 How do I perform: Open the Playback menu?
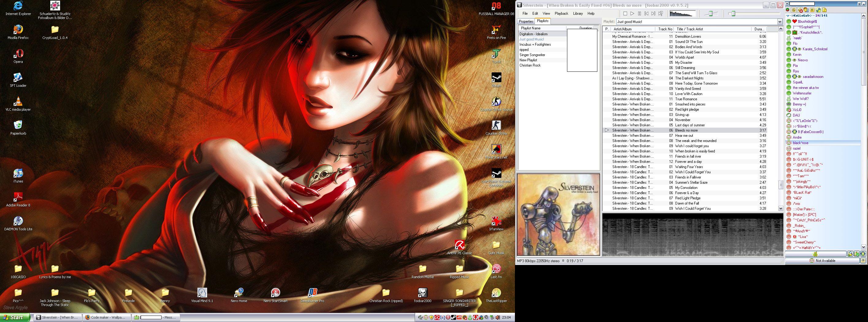(x=561, y=13)
